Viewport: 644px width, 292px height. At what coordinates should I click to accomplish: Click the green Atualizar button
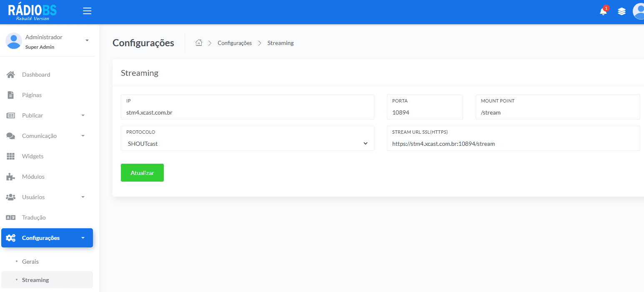(x=142, y=173)
